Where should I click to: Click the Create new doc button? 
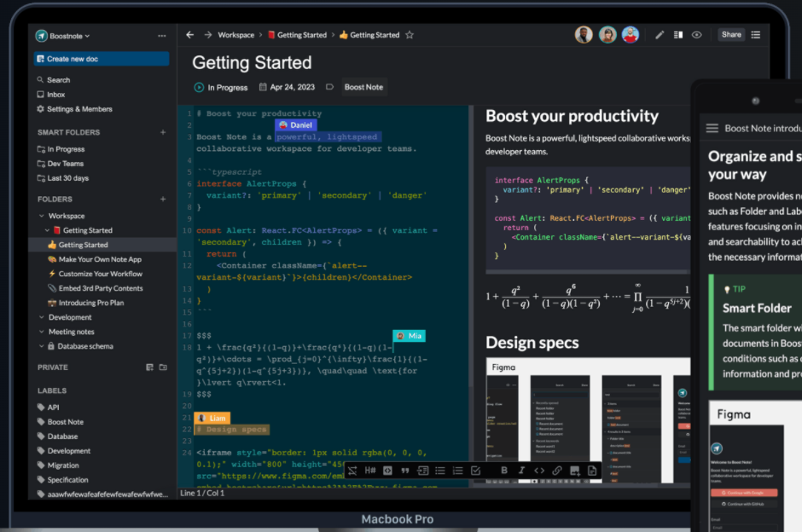click(x=102, y=59)
